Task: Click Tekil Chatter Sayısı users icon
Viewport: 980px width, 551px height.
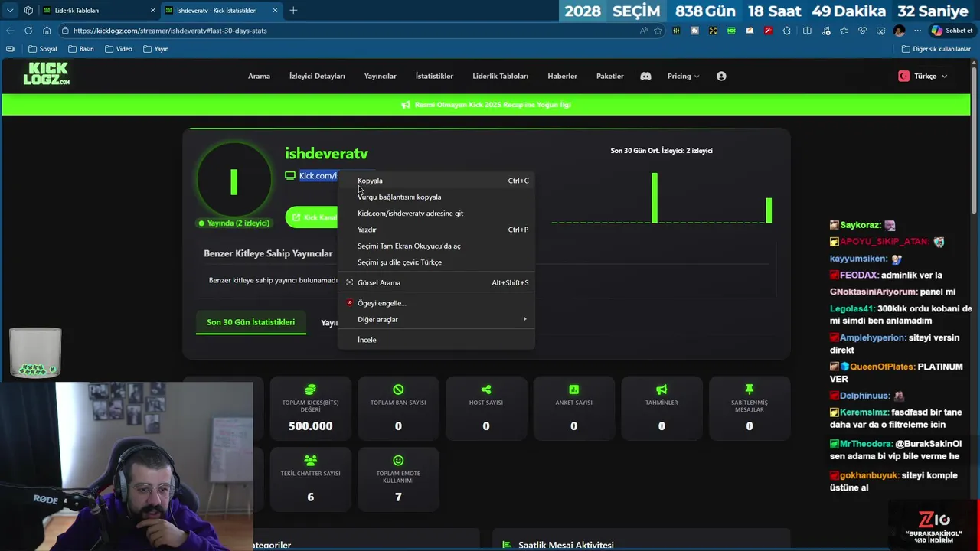Action: coord(310,461)
